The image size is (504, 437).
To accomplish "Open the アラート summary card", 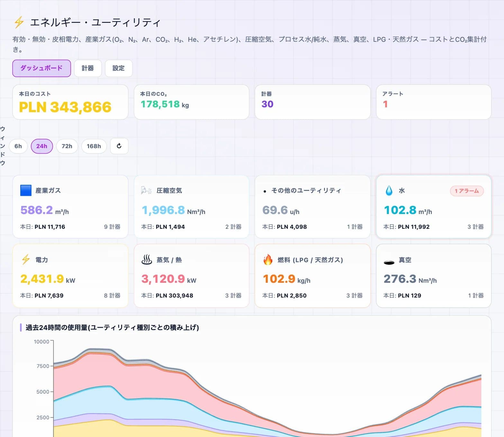I will click(x=434, y=102).
